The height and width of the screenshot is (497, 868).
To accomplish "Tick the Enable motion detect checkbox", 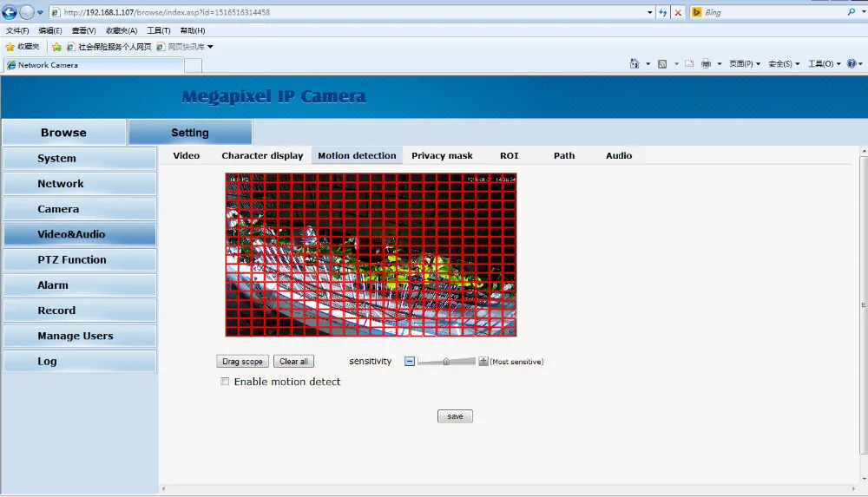I will [x=225, y=382].
